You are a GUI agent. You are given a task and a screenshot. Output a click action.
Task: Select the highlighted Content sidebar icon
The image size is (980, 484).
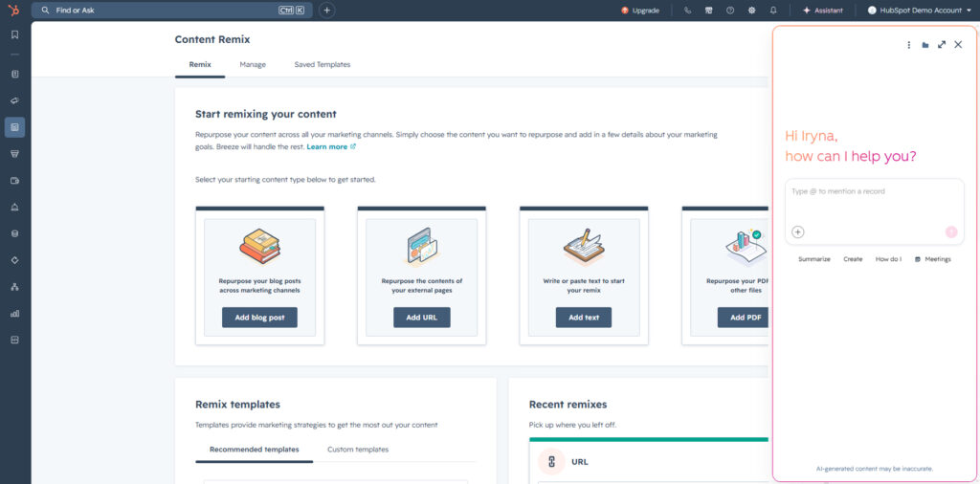tap(15, 127)
